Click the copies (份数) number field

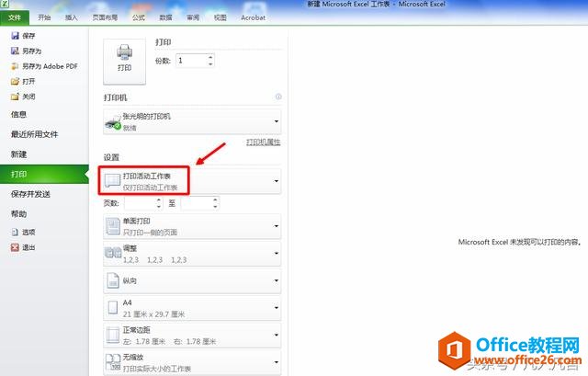(x=191, y=61)
